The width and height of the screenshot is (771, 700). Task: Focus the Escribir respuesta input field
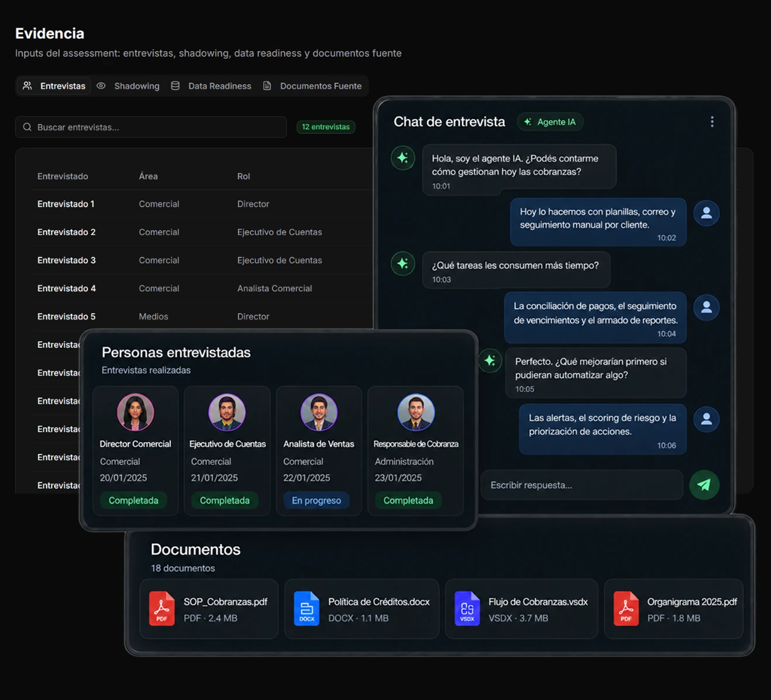coord(582,485)
